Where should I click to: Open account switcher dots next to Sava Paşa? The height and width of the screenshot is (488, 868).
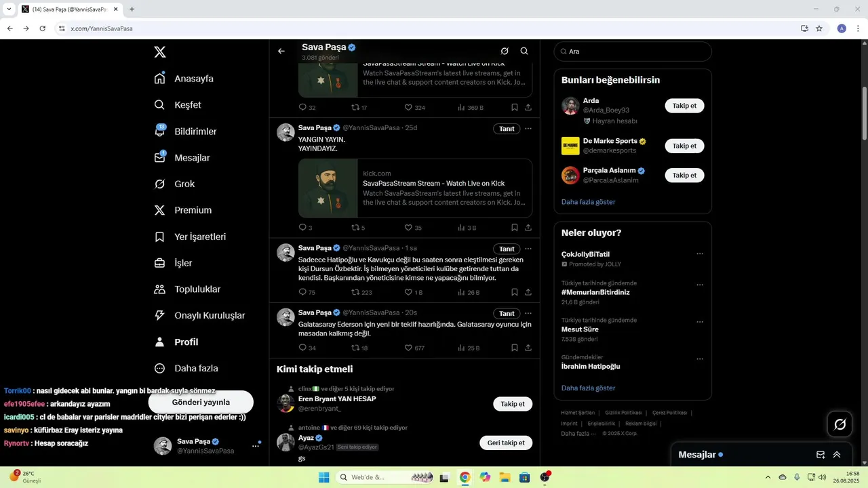point(256,445)
